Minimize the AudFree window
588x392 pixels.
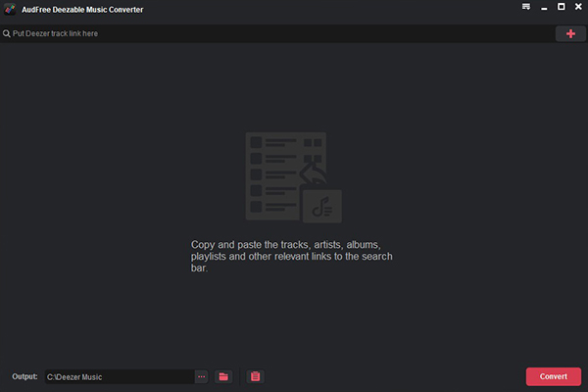coord(544,8)
